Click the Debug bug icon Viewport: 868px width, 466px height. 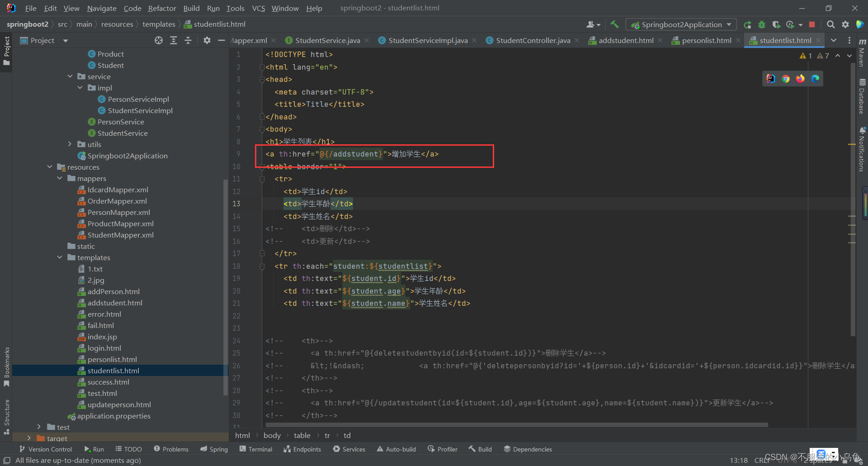pos(762,24)
